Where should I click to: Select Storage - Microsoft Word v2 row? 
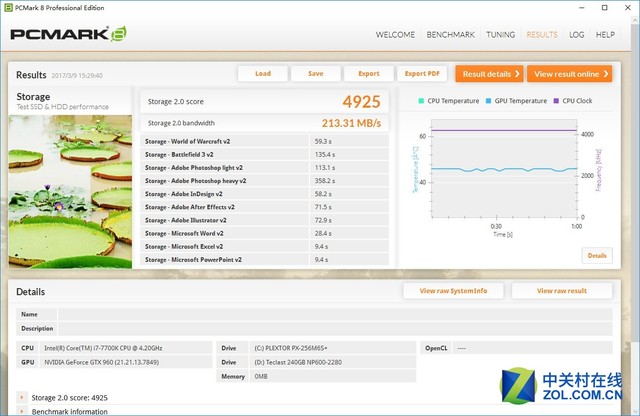(x=264, y=233)
